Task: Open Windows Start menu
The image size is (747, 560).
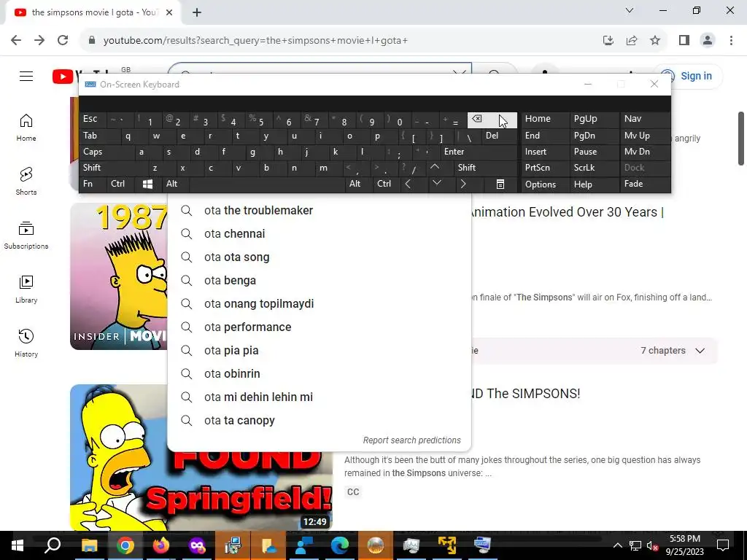Action: (18, 545)
